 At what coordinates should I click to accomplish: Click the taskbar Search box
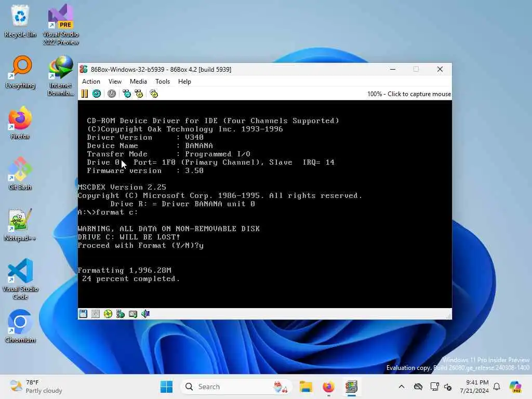point(236,387)
